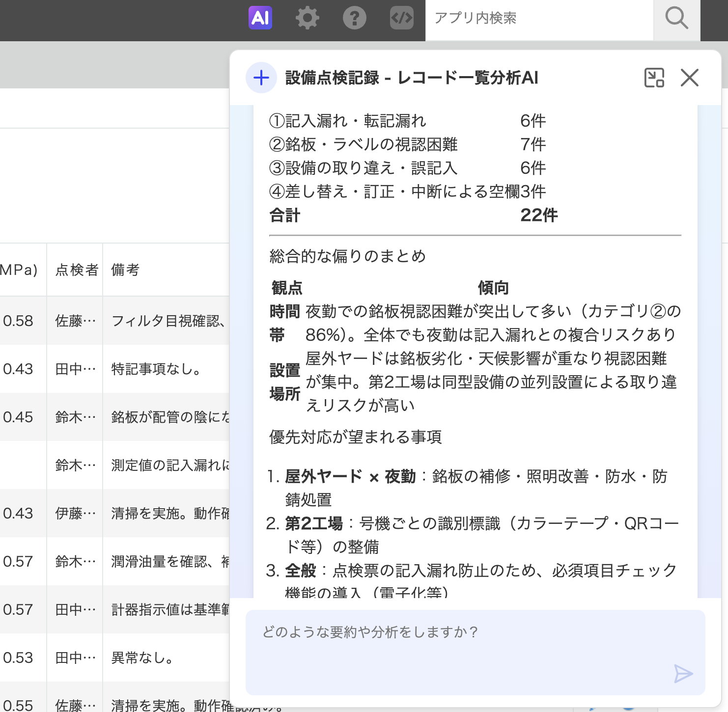Send the prompt with arrow icon
728x712 pixels.
click(683, 674)
